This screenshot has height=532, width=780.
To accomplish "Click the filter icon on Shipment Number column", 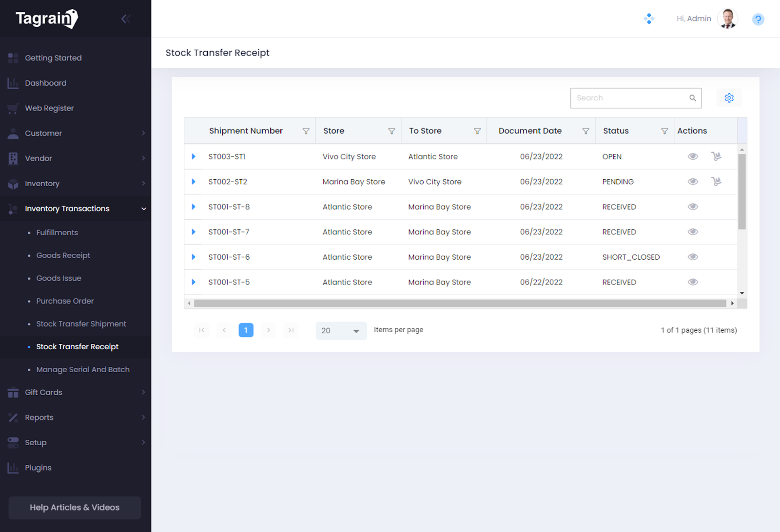I will (306, 131).
